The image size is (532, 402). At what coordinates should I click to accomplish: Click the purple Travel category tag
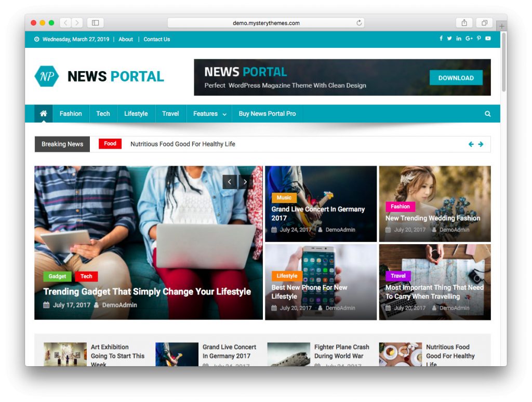(398, 276)
